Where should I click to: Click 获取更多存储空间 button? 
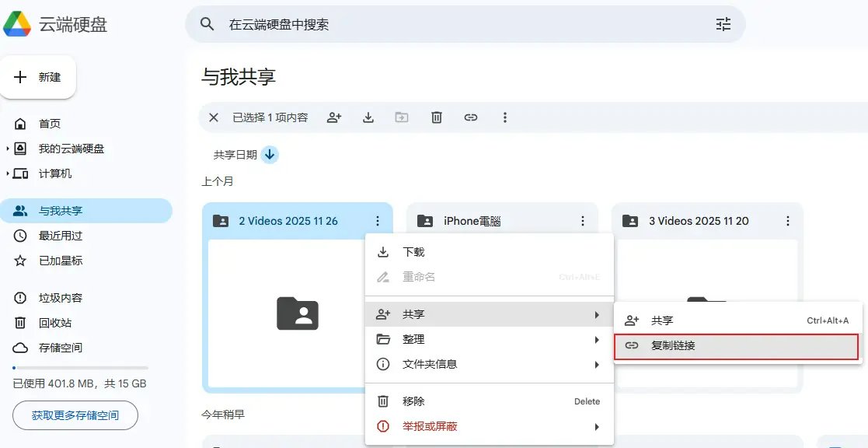click(x=75, y=415)
